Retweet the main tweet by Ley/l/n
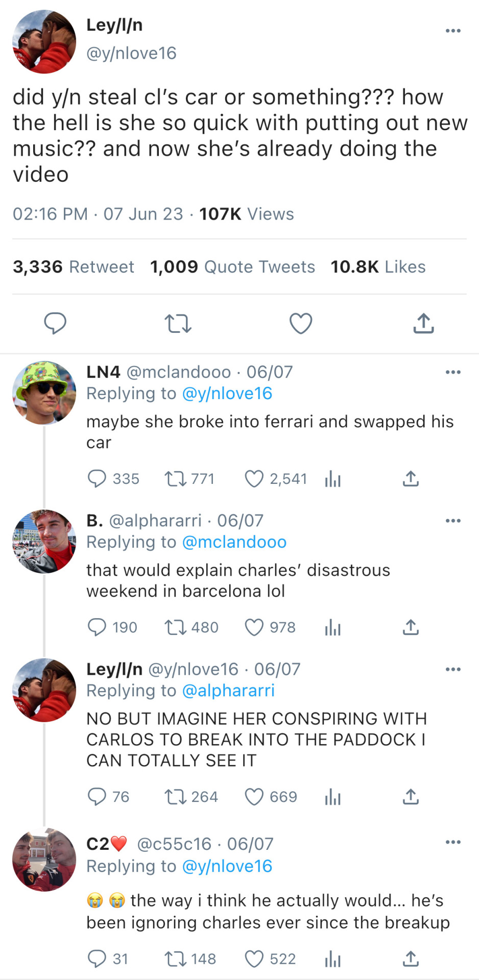Viewport: 479px width, 980px height. click(178, 324)
